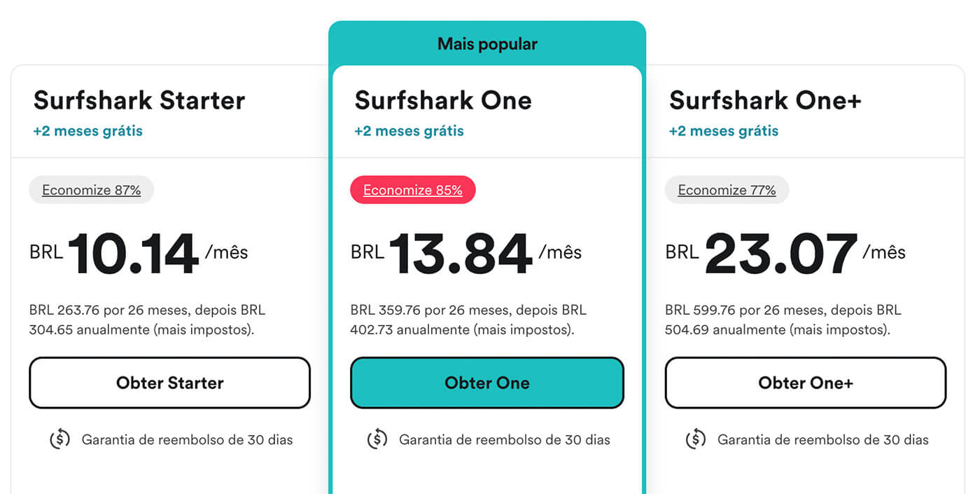Screen dimensions: 980x494
Task: Click the Obter One+ button
Action: coord(806,383)
